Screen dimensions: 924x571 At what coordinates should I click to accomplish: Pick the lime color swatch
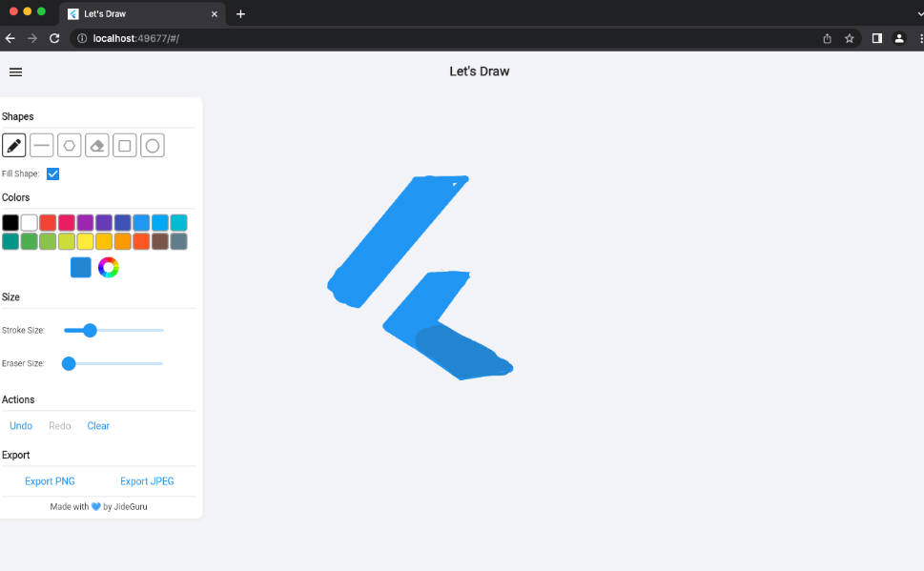(67, 241)
